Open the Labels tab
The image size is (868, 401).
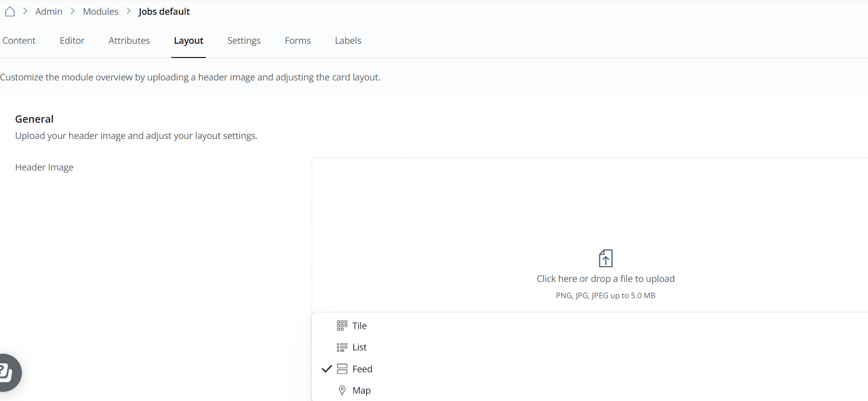348,41
